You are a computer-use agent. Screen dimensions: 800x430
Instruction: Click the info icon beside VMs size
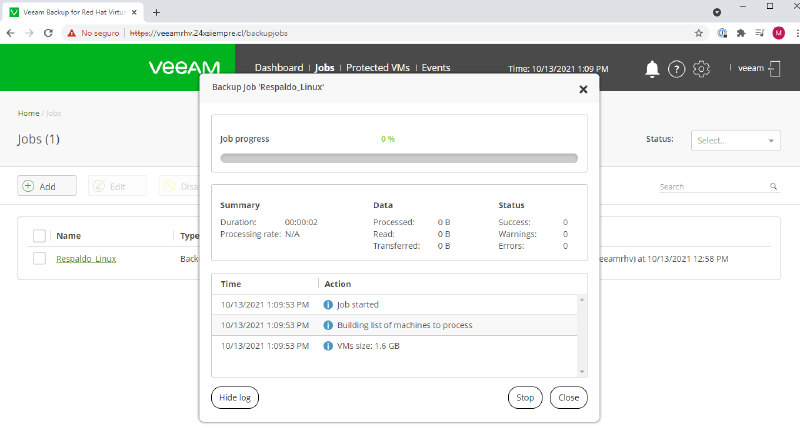point(328,346)
